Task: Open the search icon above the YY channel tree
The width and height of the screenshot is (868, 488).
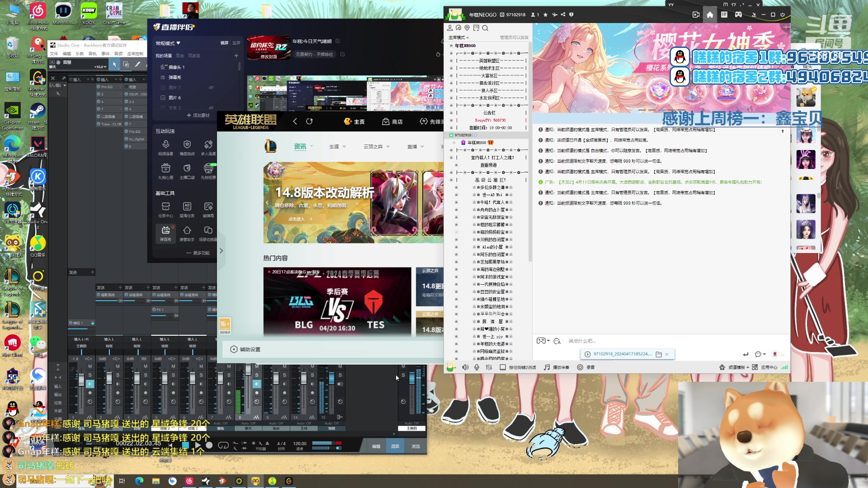Action: pyautogui.click(x=485, y=28)
